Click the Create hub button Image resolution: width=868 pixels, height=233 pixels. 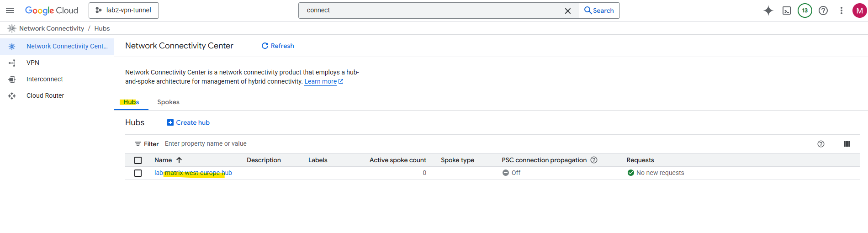point(188,122)
